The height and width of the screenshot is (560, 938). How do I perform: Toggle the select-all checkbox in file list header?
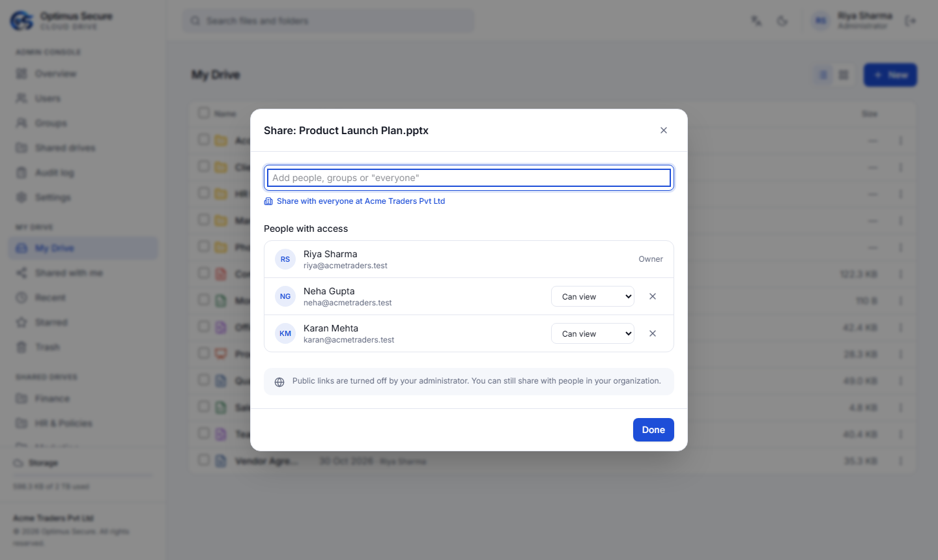(x=204, y=113)
